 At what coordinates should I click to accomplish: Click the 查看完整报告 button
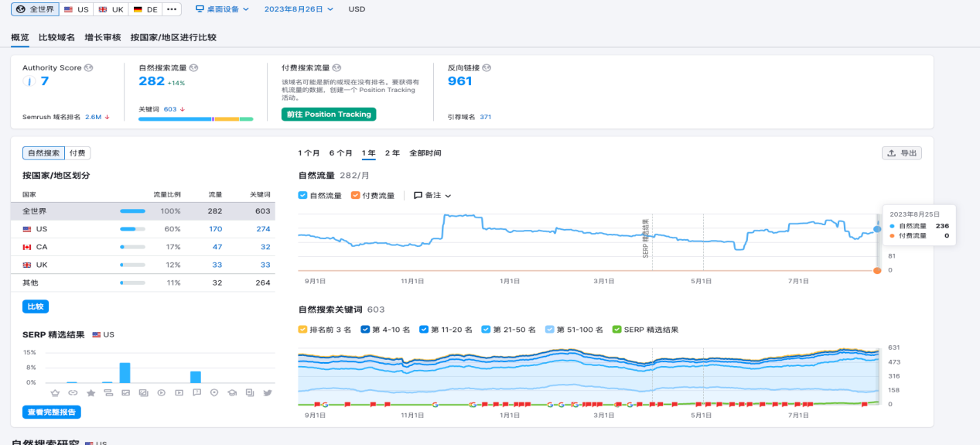pos(52,412)
